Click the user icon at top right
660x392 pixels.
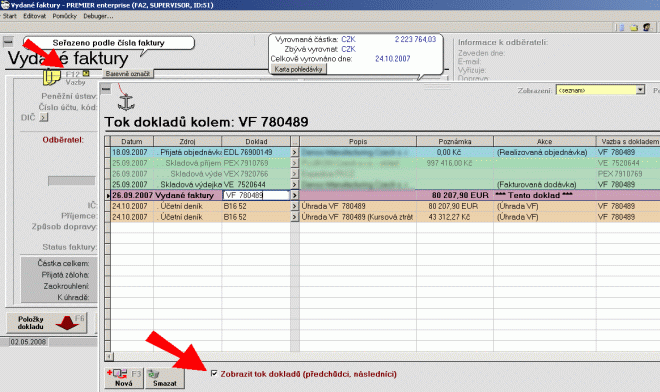(647, 27)
